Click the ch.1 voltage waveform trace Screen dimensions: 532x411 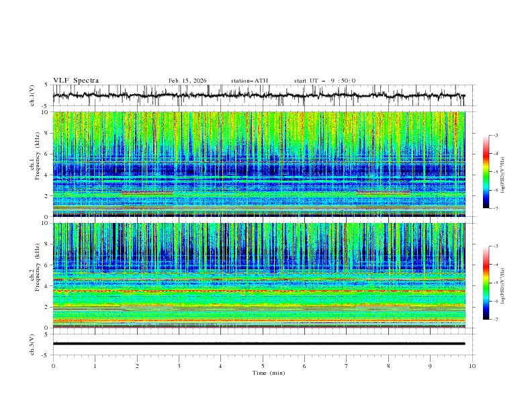259,95
